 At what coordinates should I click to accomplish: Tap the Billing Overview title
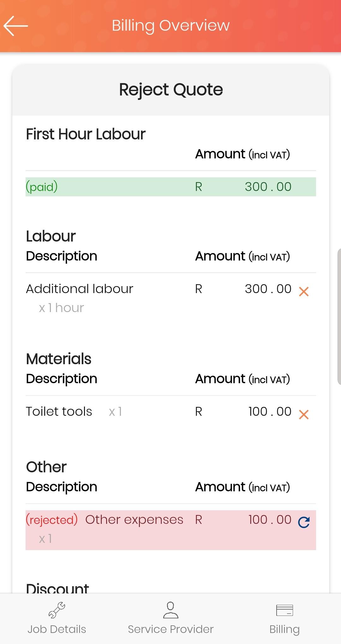171,26
